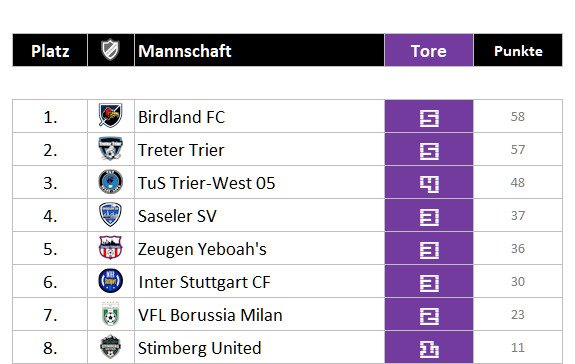This screenshot has height=364, width=575.
Task: Select the VFL Borussia Milan crest
Action: 110,314
